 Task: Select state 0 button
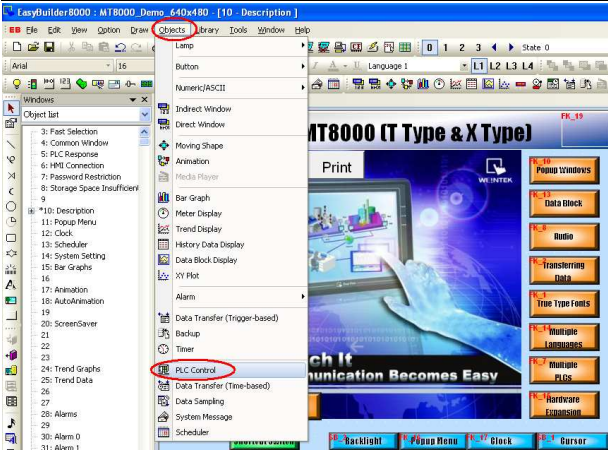(429, 47)
